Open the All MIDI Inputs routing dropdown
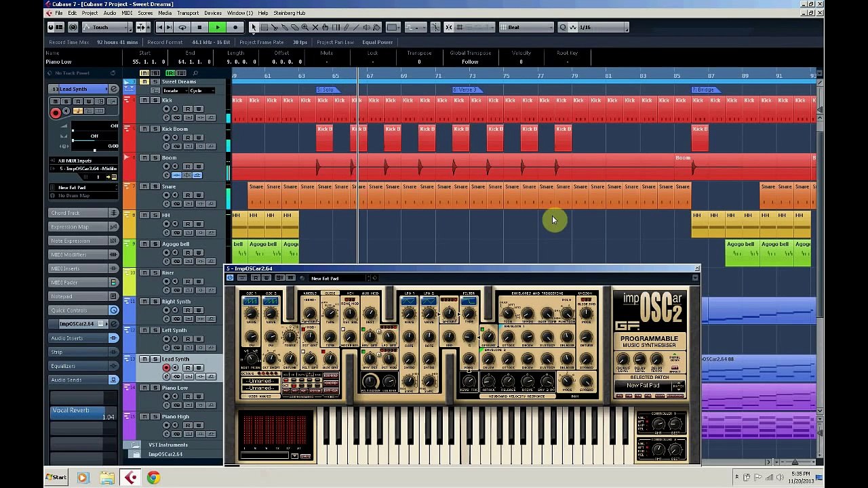The image size is (868, 488). tap(83, 161)
